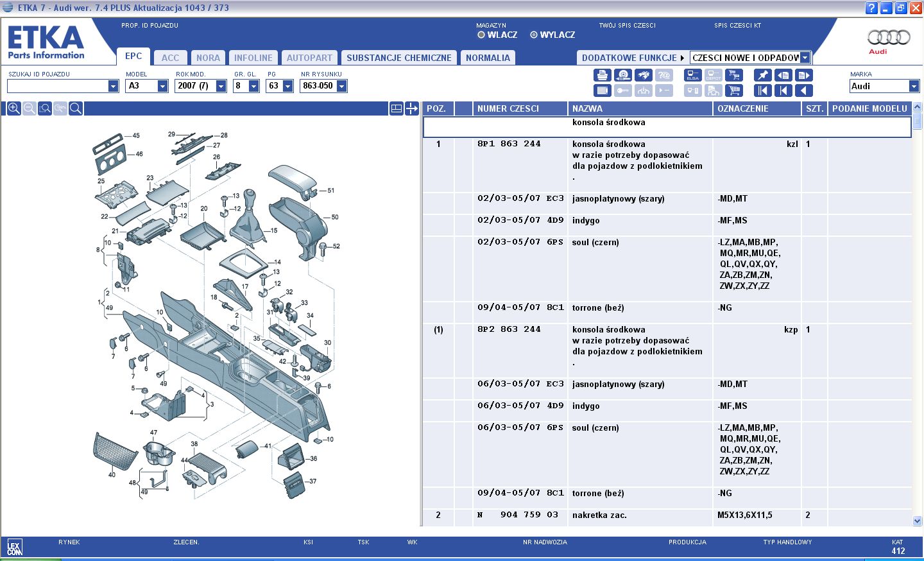The height and width of the screenshot is (561, 924).
Task: Open the NORMALIA tab
Action: click(x=488, y=58)
